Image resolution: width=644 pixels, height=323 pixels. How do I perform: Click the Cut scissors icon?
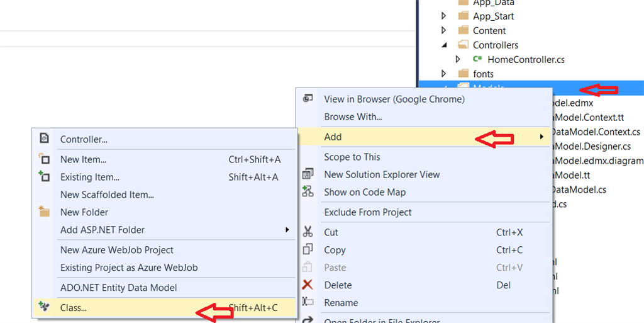point(308,232)
